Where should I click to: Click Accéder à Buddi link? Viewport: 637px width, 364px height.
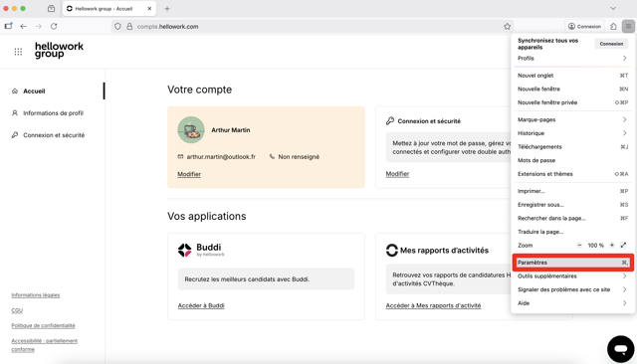point(201,305)
